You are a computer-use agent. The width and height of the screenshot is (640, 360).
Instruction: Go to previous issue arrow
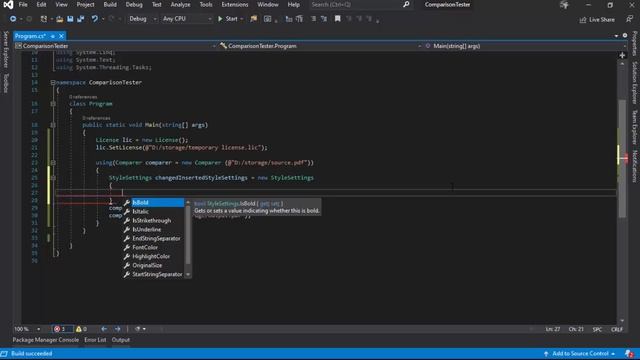tap(104, 329)
